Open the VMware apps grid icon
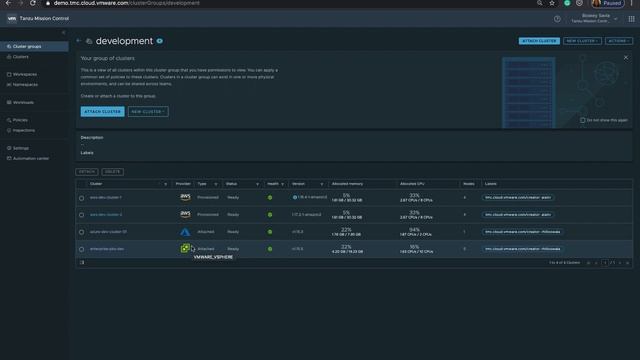640x360 pixels. (x=631, y=19)
